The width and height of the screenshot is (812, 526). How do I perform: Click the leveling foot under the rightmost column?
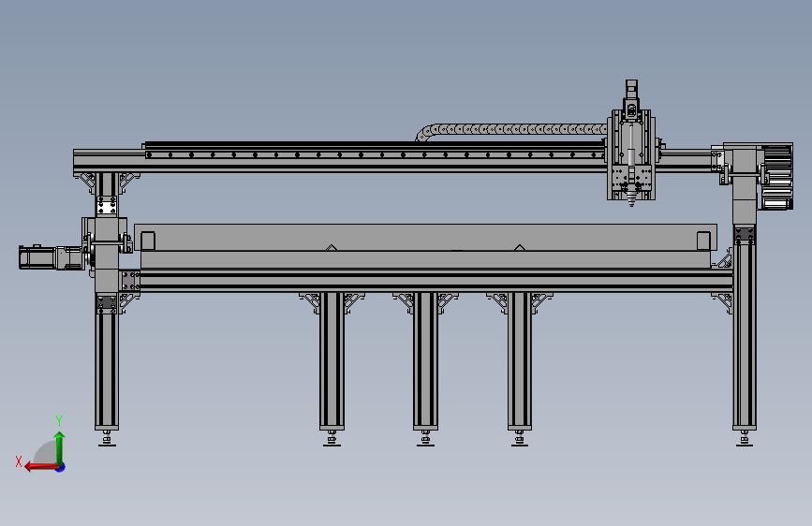pyautogui.click(x=745, y=439)
